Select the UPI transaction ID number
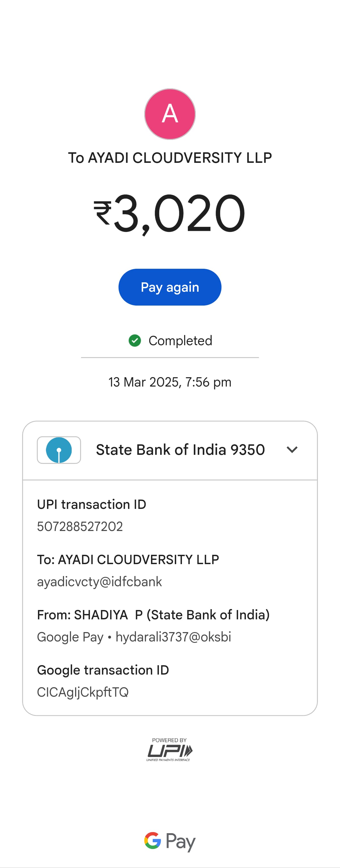The width and height of the screenshot is (340, 868). click(80, 526)
